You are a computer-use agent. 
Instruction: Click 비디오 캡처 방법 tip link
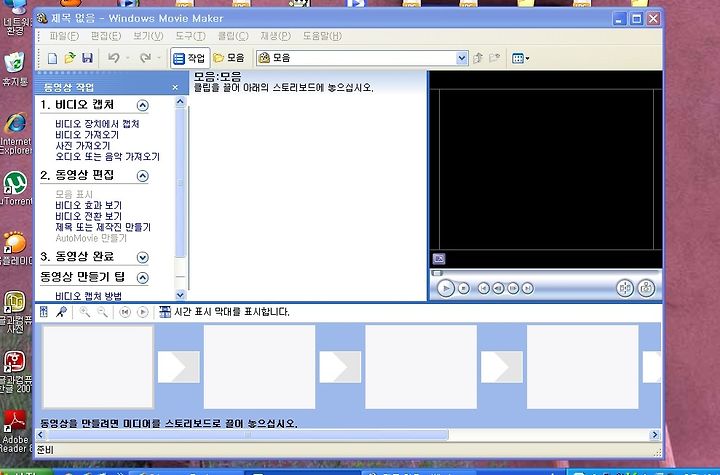tap(89, 296)
